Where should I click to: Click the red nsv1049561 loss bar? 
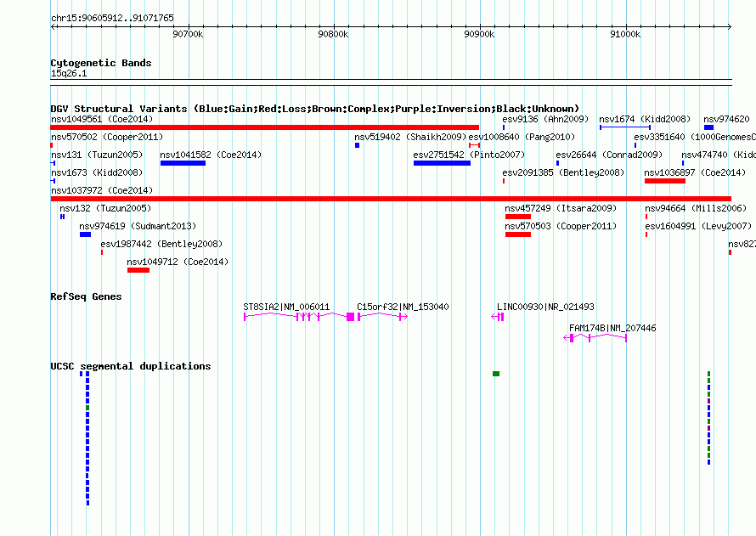click(265, 127)
